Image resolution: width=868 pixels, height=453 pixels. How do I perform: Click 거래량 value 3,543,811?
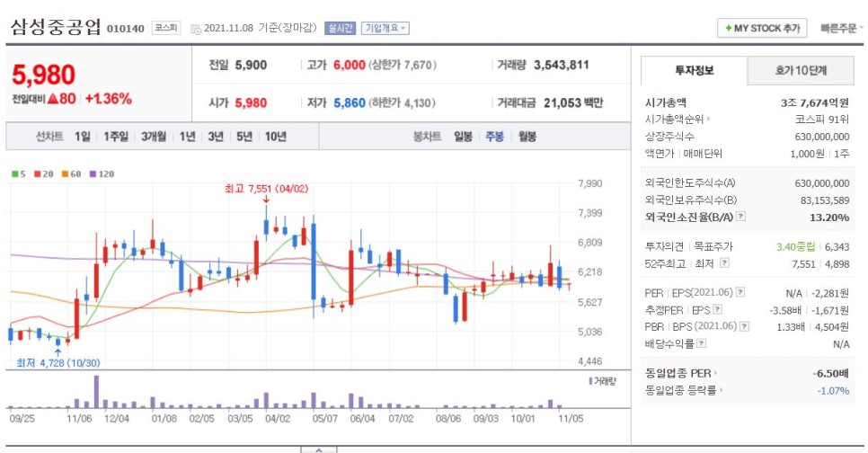[x=562, y=65]
